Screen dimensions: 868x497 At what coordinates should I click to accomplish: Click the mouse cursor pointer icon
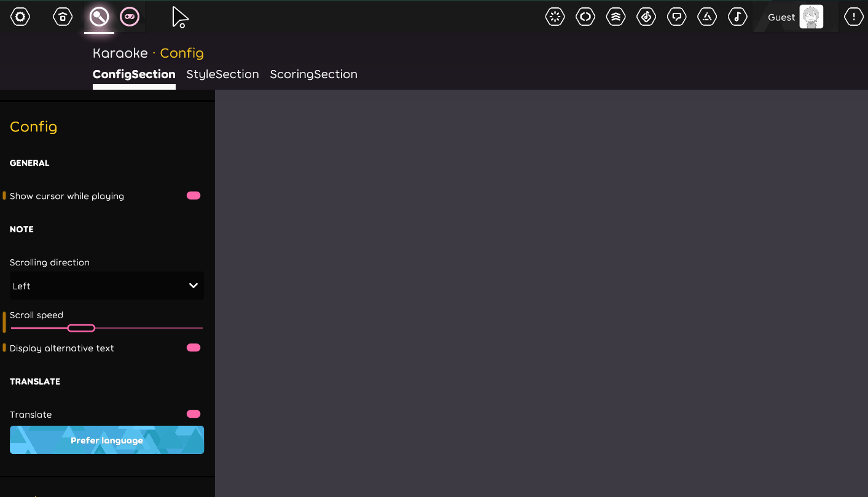click(179, 17)
